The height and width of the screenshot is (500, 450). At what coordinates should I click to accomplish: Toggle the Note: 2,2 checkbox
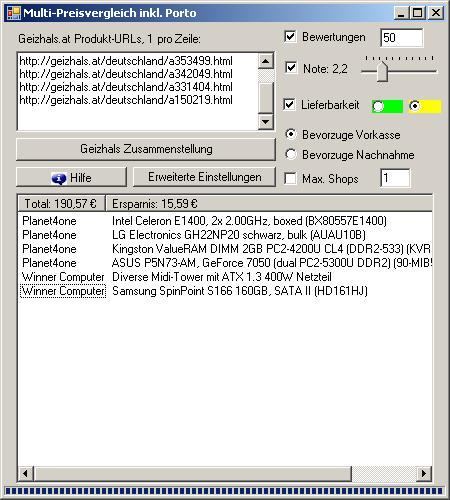pyautogui.click(x=291, y=68)
